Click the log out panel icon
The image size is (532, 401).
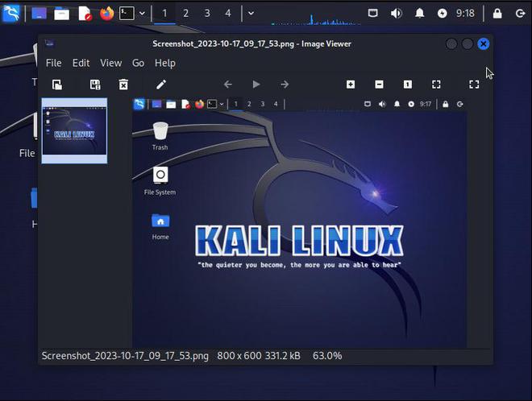pos(520,13)
